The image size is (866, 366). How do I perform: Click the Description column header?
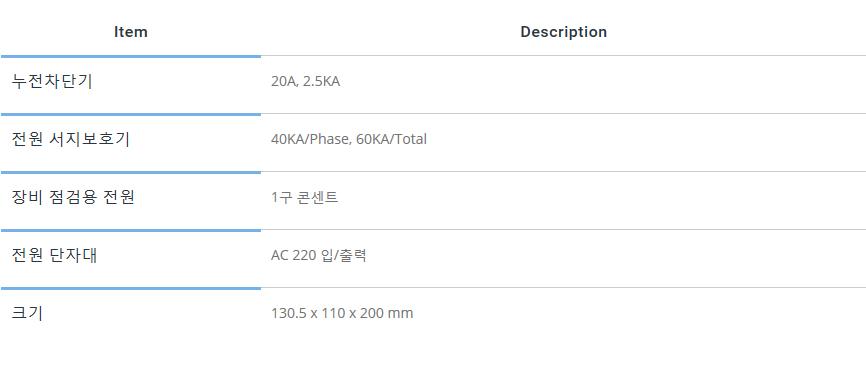tap(563, 32)
